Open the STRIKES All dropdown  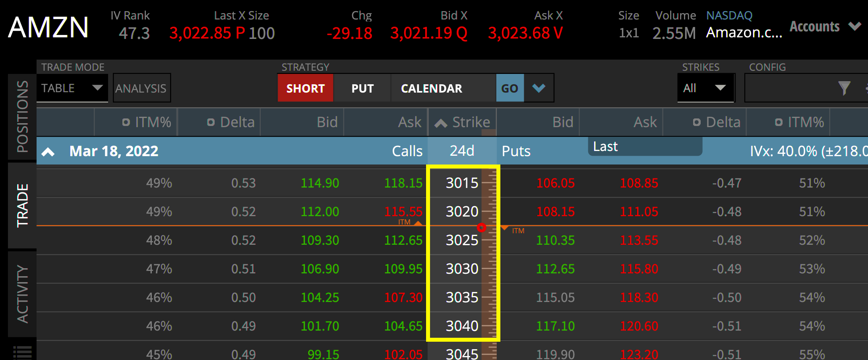pyautogui.click(x=706, y=88)
